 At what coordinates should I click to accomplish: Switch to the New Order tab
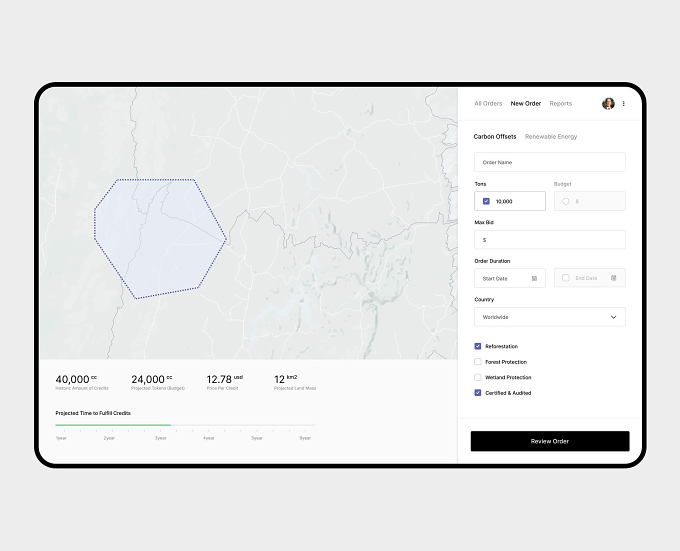click(x=526, y=104)
